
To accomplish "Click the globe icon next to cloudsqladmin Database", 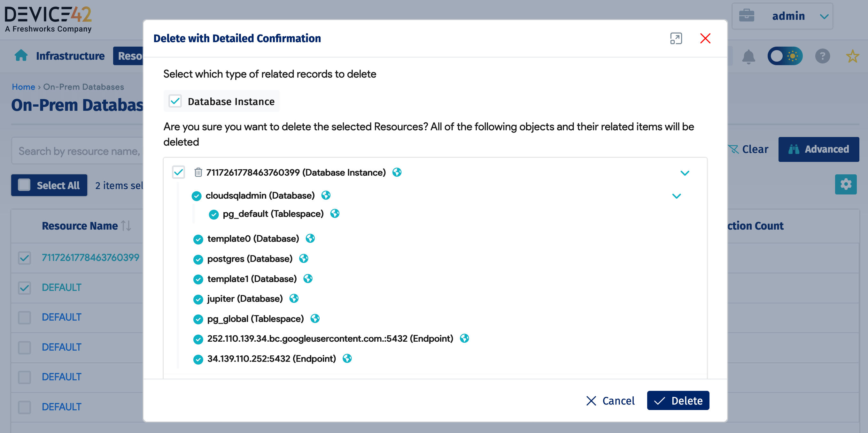I will (x=325, y=195).
